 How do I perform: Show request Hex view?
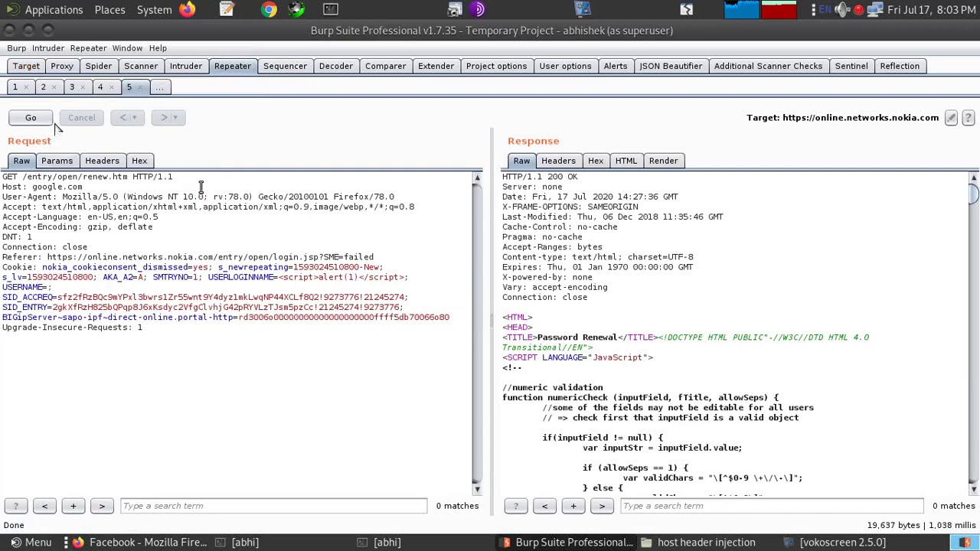tap(139, 161)
